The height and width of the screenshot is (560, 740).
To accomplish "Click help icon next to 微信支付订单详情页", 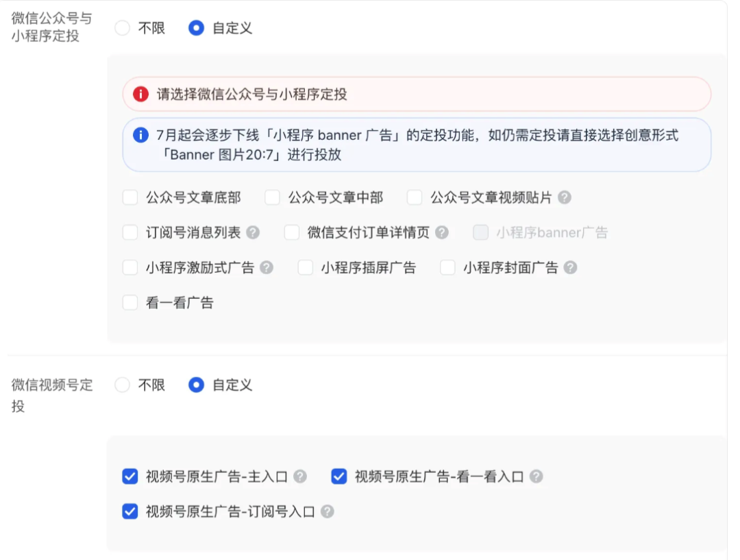I will pos(442,232).
